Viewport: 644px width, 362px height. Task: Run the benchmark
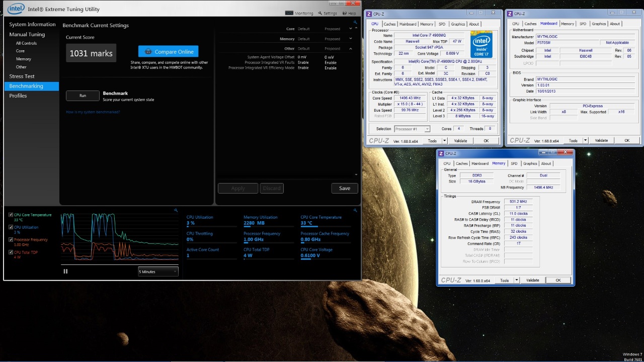83,96
